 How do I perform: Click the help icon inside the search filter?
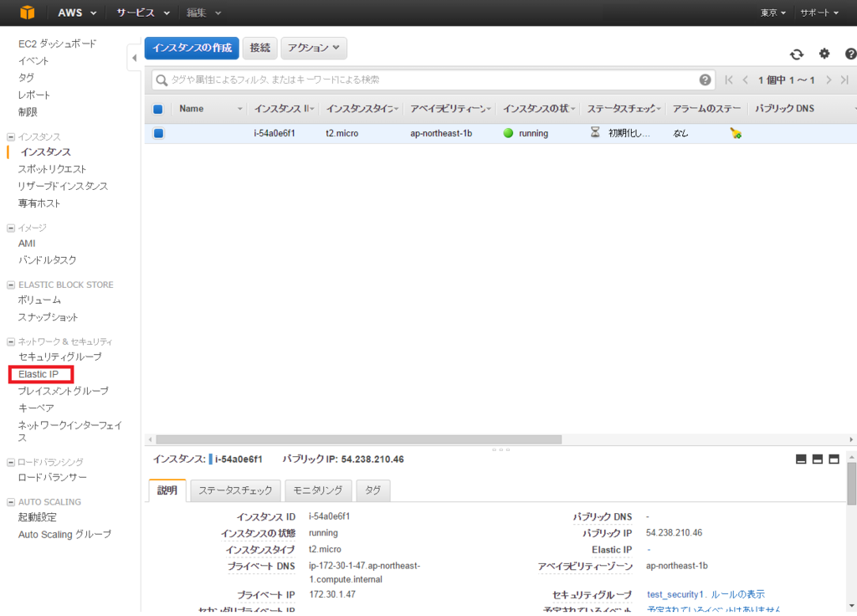coord(705,80)
